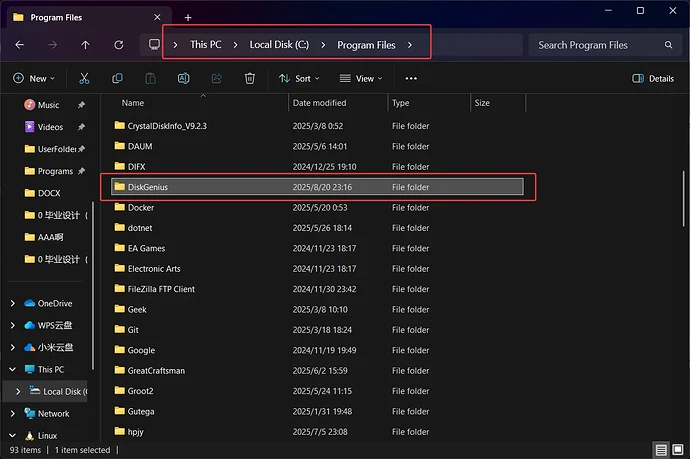Viewport: 690px width, 459px height.
Task: Click the Share icon in toolbar
Action: (x=217, y=78)
